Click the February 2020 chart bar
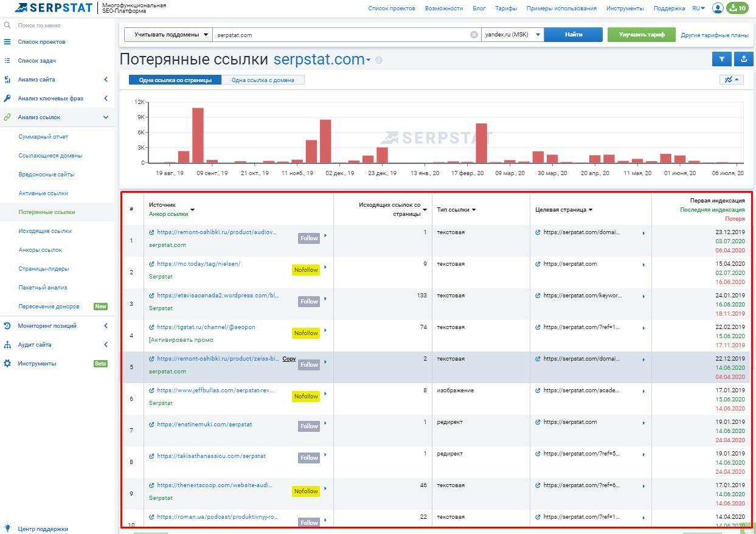 coord(481,143)
